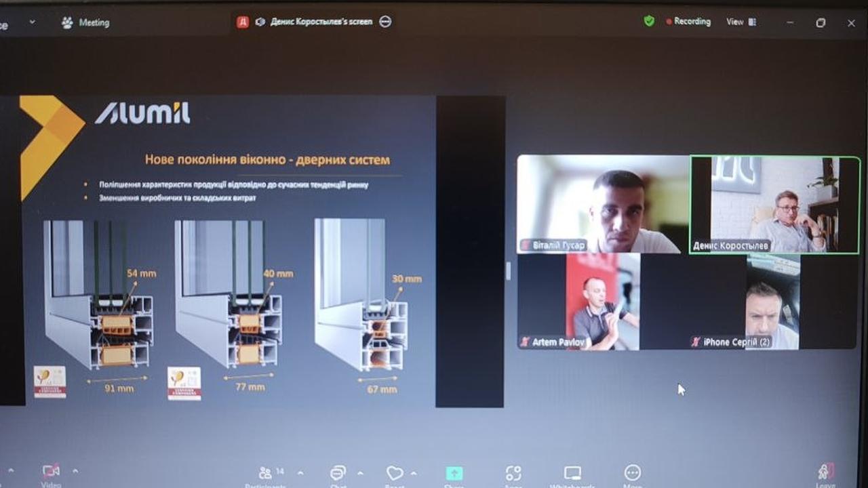
Task: Click the red Д avatar badge
Action: tap(242, 22)
